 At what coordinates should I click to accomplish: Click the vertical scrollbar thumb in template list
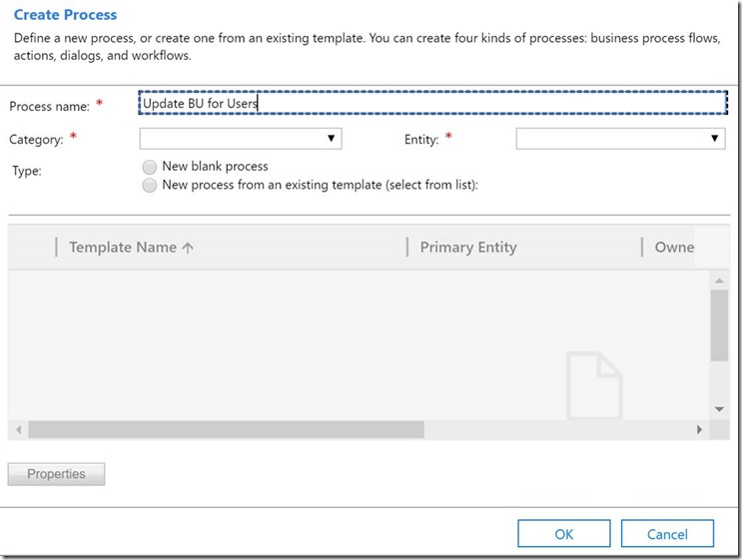click(718, 324)
